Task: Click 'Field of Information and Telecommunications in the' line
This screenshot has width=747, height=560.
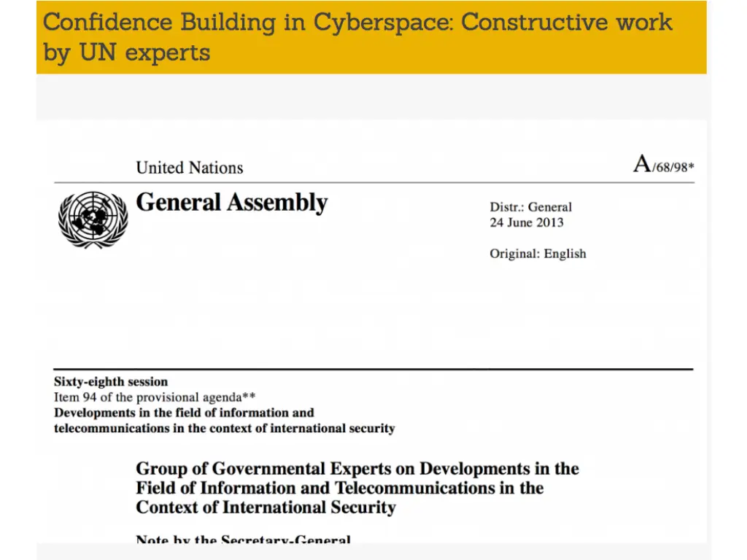Action: [340, 488]
